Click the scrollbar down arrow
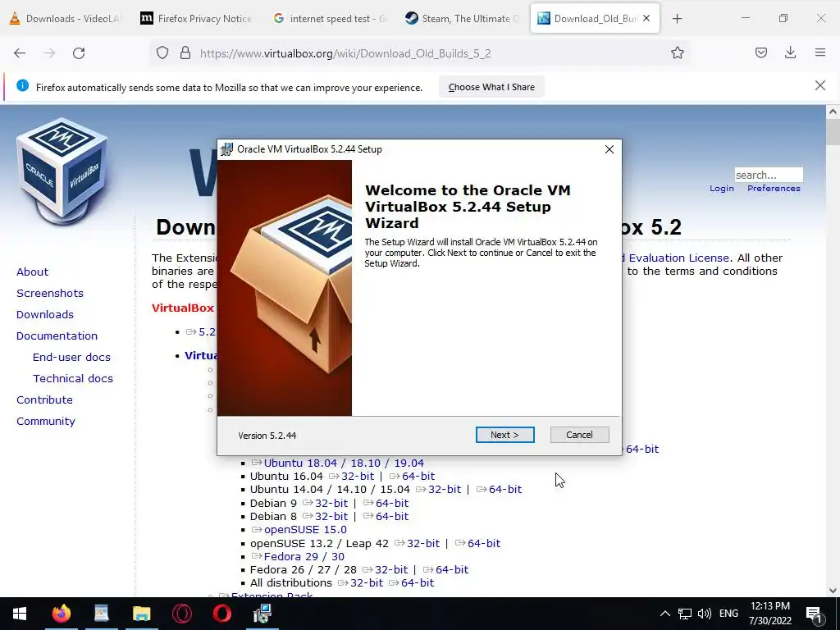The image size is (840, 630). [833, 591]
